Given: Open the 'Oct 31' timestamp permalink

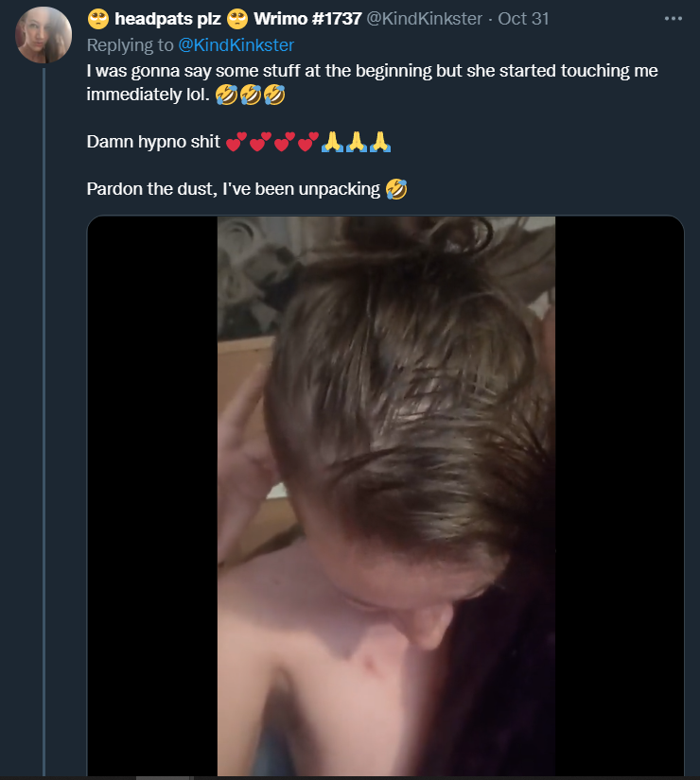Looking at the screenshot, I should (x=523, y=19).
